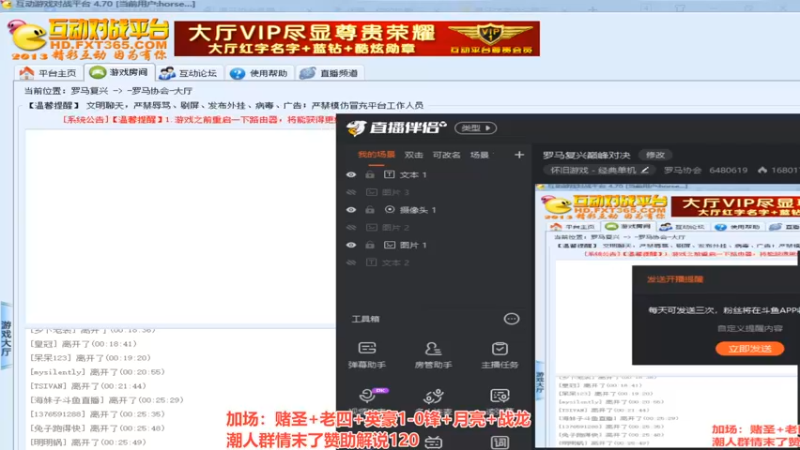This screenshot has height=450, width=800.
Task: Toggle lock on 文本 1 source
Action: point(370,174)
